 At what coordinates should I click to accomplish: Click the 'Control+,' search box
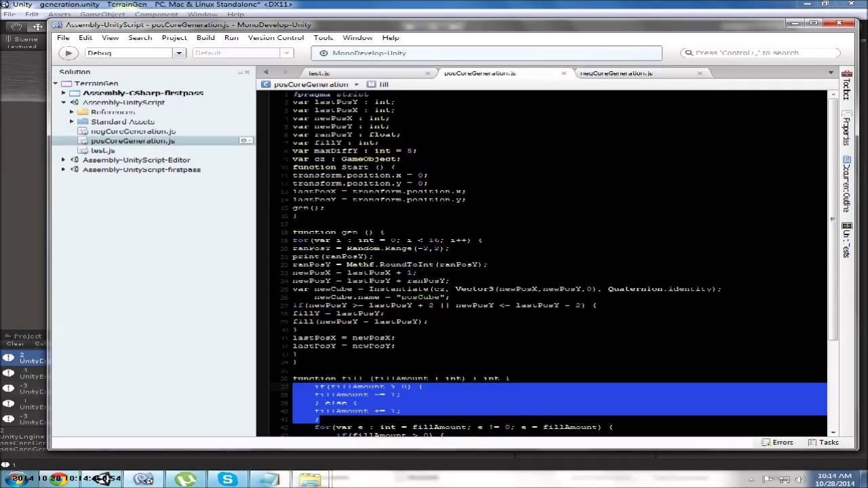760,53
